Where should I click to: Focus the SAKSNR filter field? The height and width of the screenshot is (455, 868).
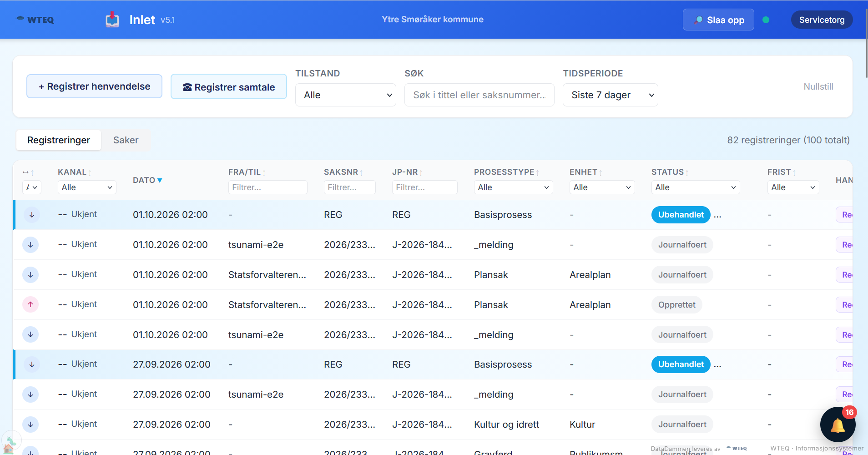coord(350,187)
